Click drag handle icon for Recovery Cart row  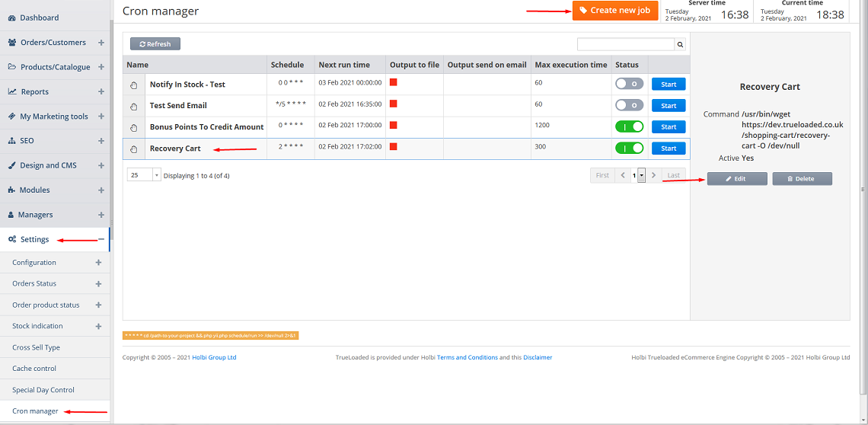coord(133,149)
